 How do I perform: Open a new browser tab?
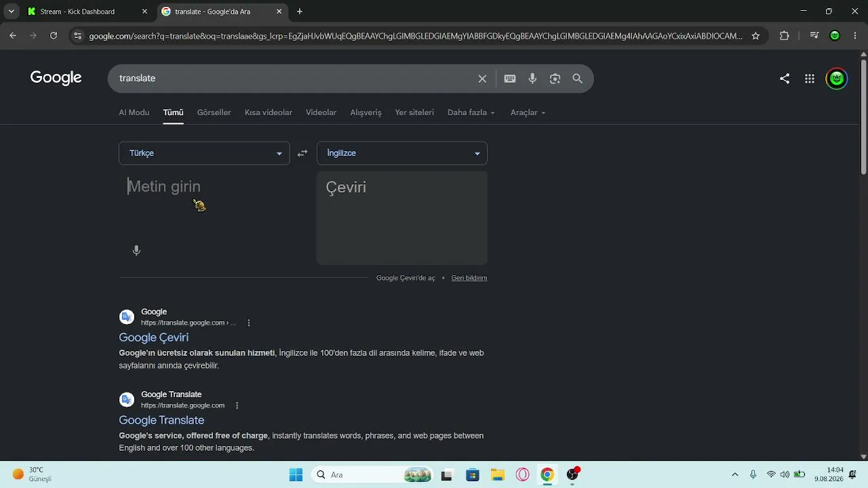(x=300, y=12)
